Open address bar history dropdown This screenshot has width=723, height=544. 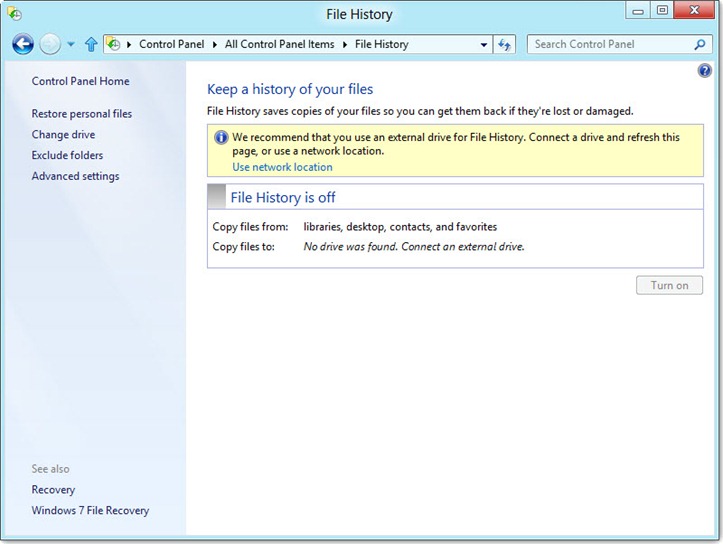484,45
